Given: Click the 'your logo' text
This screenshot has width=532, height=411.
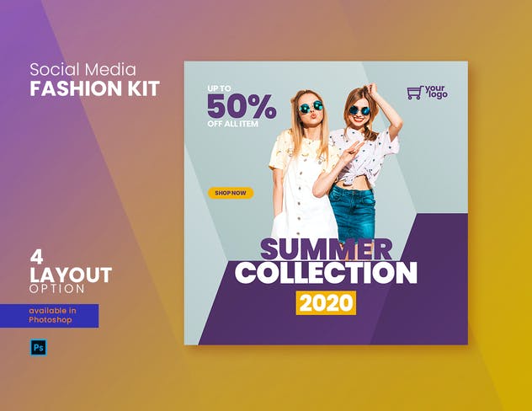Looking at the screenshot, I should (x=436, y=92).
